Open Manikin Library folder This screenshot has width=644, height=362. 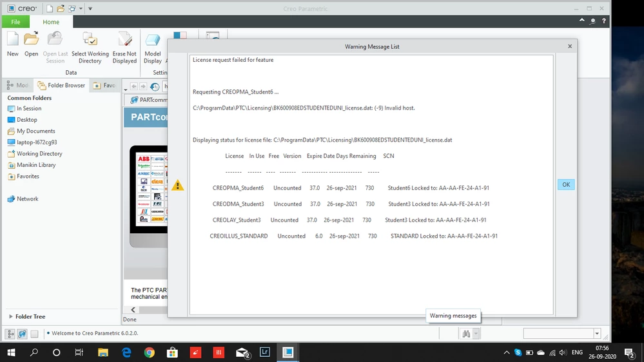32,165
